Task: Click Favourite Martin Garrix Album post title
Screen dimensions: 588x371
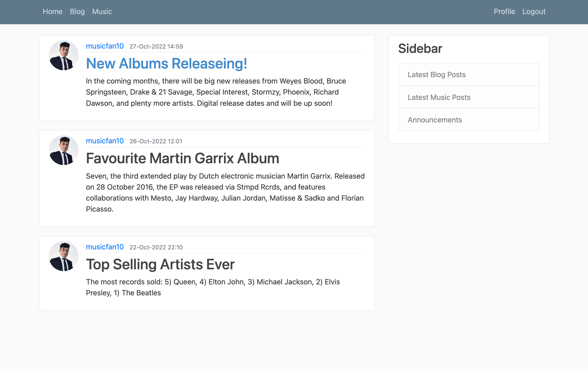Action: 183,158
